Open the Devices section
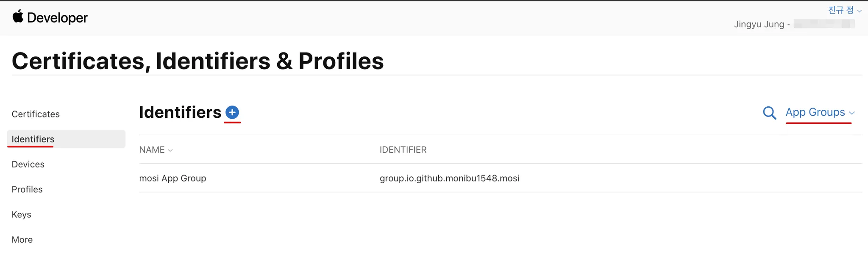The image size is (868, 256). pos(28,164)
